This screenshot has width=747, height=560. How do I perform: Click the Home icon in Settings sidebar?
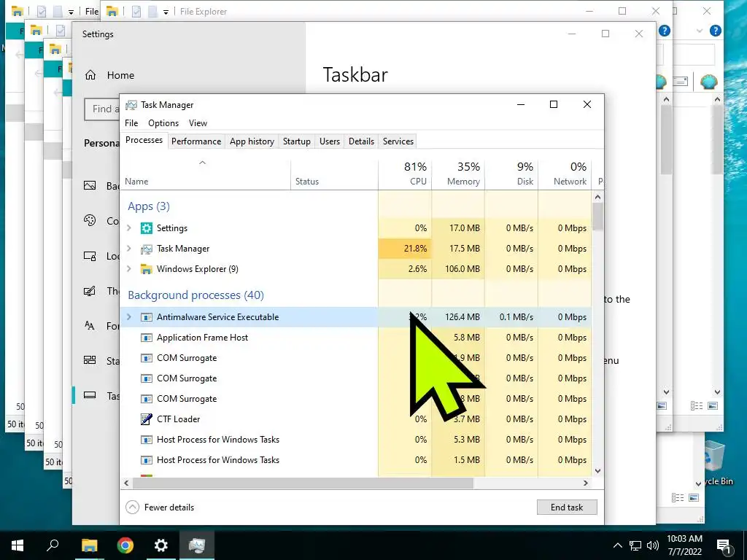pyautogui.click(x=90, y=75)
